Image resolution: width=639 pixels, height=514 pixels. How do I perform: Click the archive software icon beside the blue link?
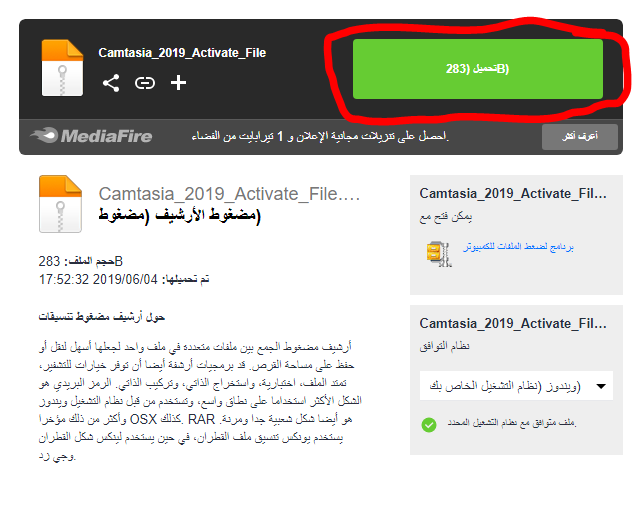439,254
